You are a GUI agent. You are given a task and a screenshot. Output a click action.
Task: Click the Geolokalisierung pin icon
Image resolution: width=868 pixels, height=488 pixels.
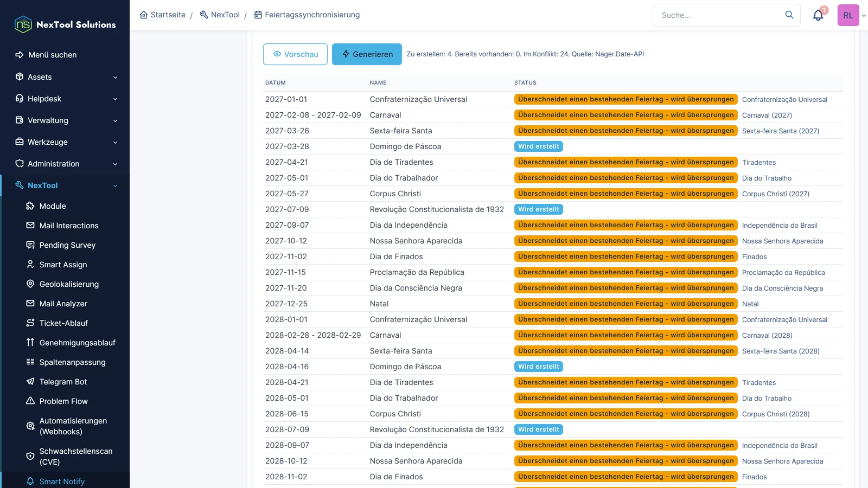(x=30, y=284)
